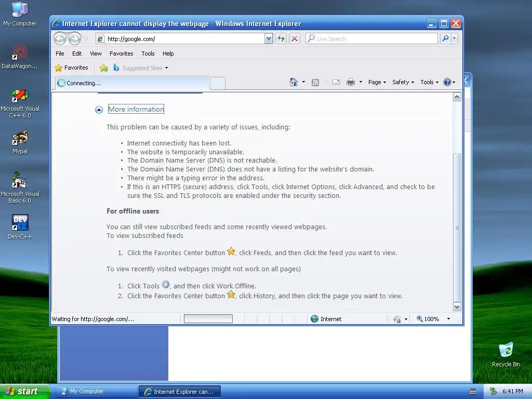Click the RSS feeds icon
Image resolution: width=532 pixels, height=399 pixels.
315,82
